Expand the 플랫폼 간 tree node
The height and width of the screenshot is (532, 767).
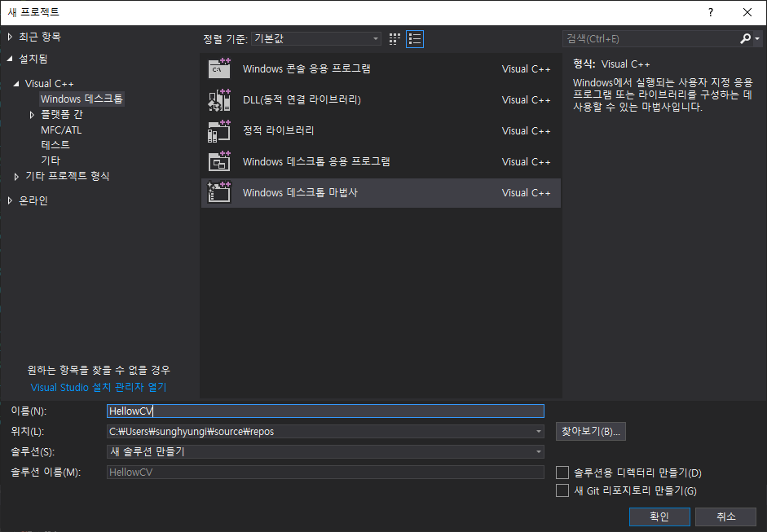click(x=32, y=114)
